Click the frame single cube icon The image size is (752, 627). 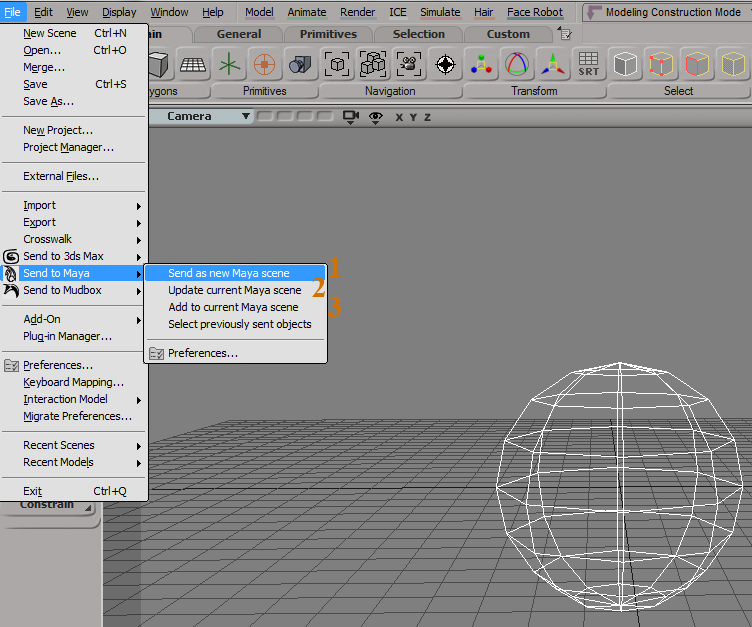(337, 64)
